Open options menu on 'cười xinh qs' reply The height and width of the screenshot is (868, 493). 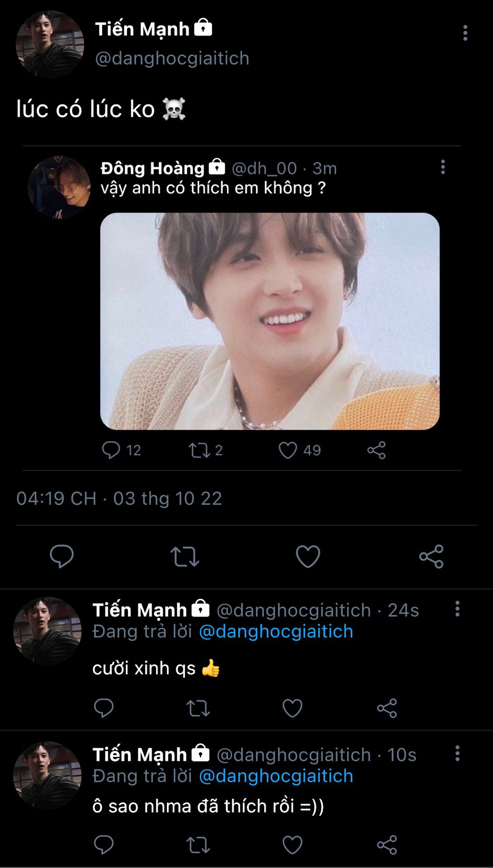click(457, 609)
